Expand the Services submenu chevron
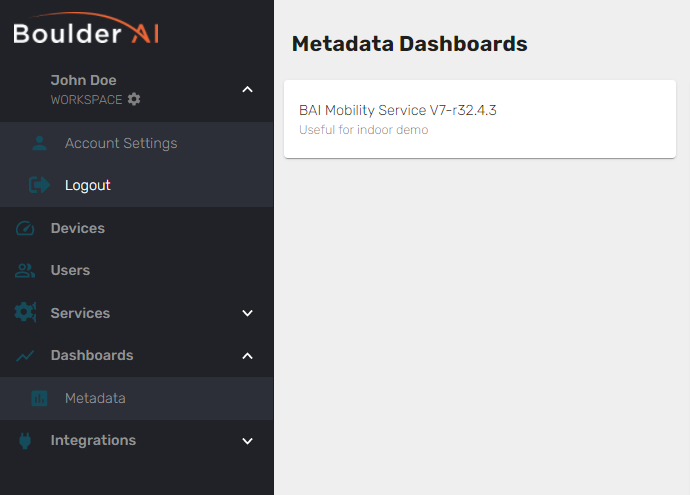 [247, 313]
